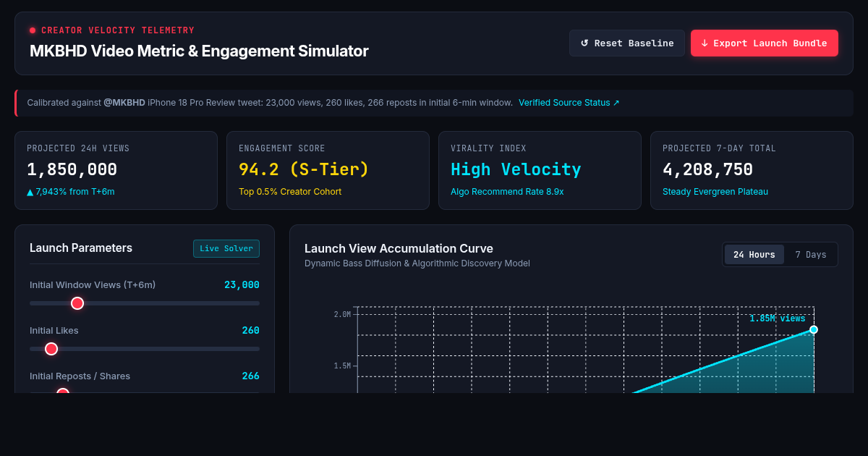Click the Launch View Accumulation Curve title

point(399,248)
